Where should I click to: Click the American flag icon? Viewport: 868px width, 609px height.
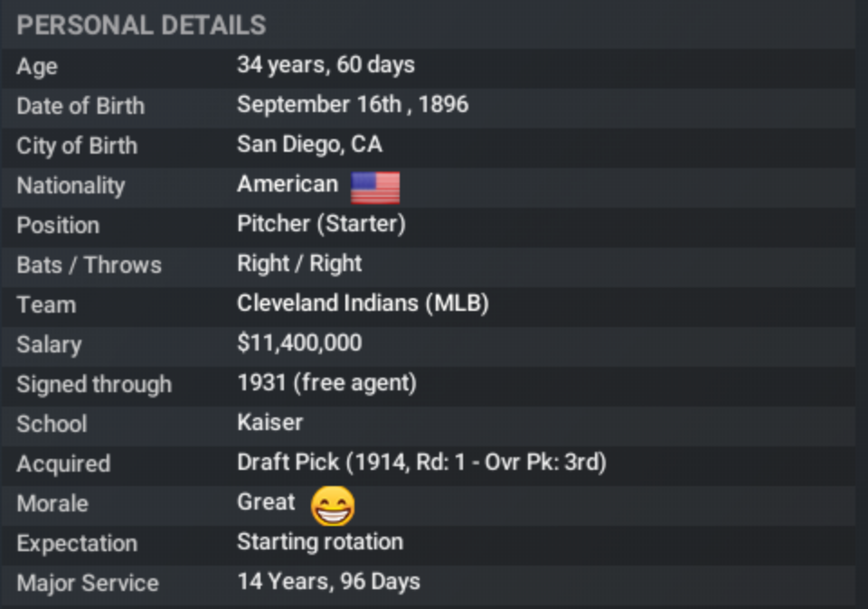375,187
